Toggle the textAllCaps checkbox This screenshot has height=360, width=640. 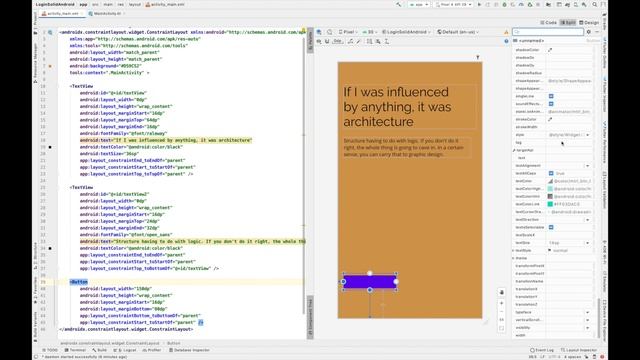coord(551,173)
